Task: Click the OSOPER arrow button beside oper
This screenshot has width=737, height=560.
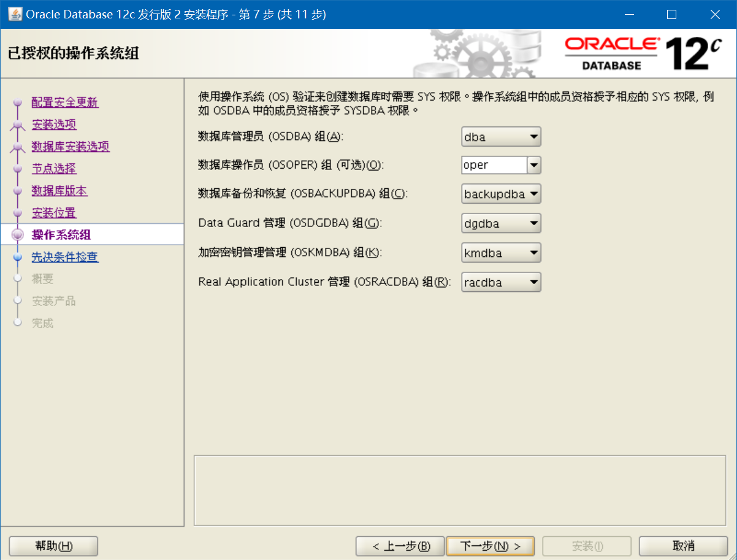Action: tap(534, 165)
